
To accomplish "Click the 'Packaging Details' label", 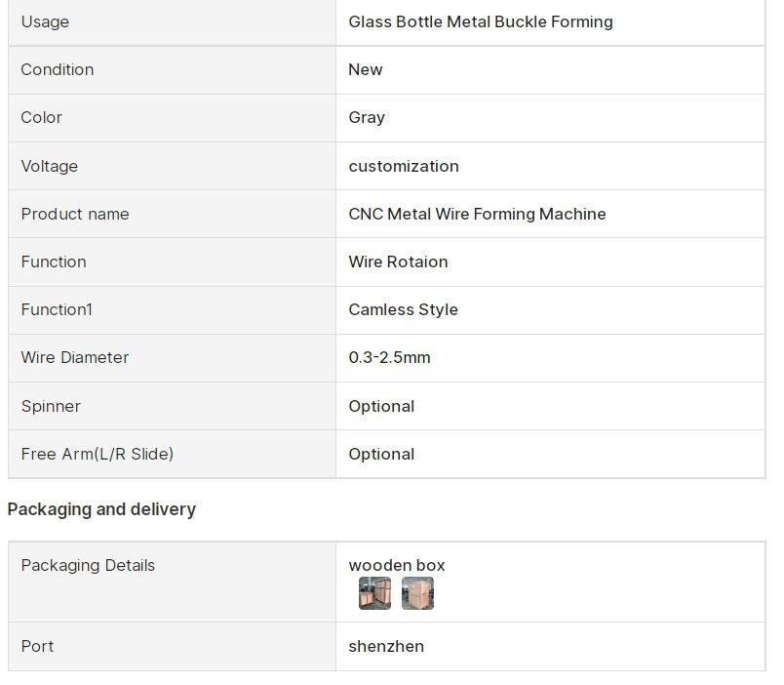I will coord(88,565).
